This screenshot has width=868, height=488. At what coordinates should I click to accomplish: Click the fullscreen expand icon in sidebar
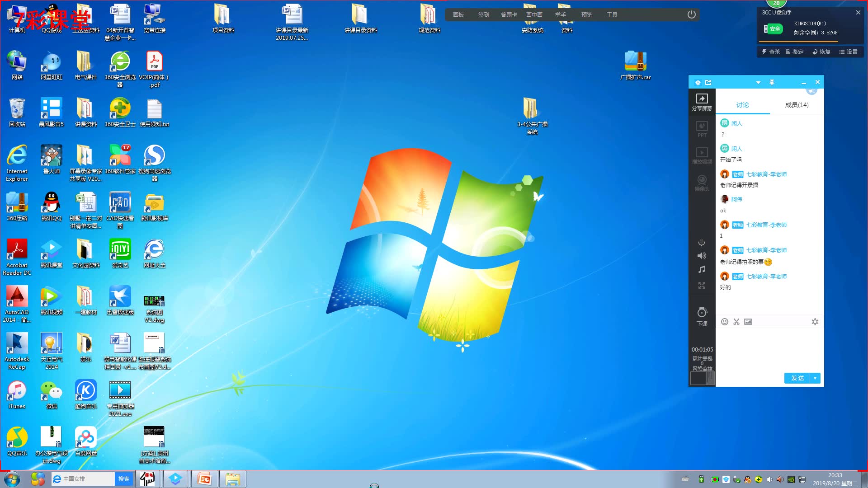[x=702, y=286]
